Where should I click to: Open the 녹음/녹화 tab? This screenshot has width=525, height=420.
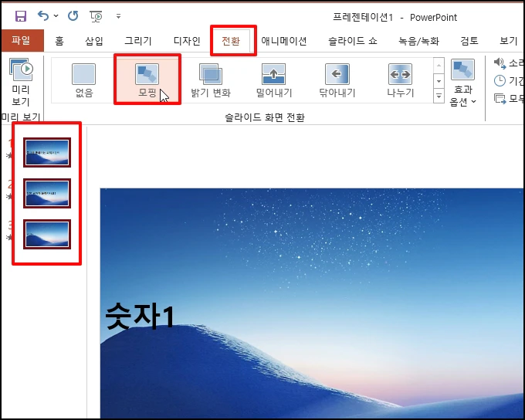tap(419, 41)
